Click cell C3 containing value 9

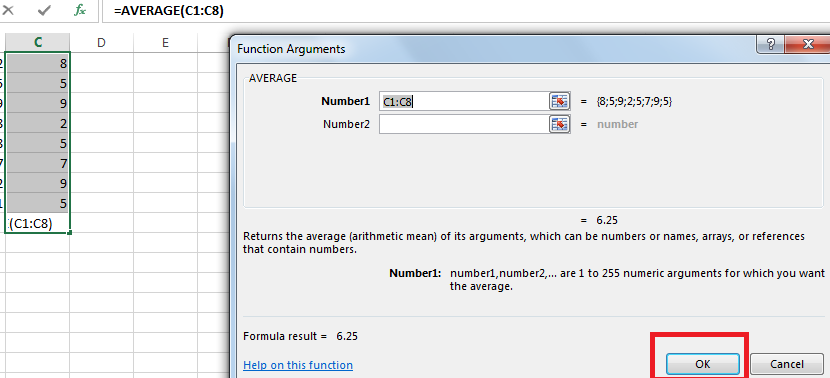(x=38, y=103)
